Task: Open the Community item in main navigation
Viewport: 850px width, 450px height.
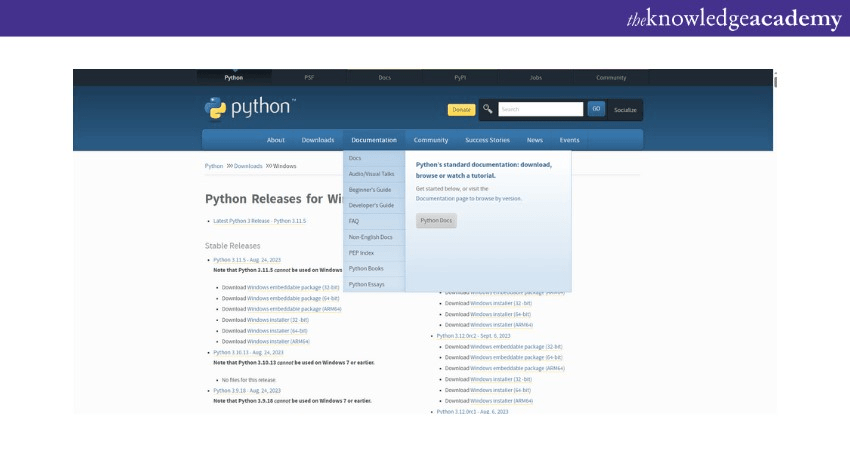Action: click(431, 140)
